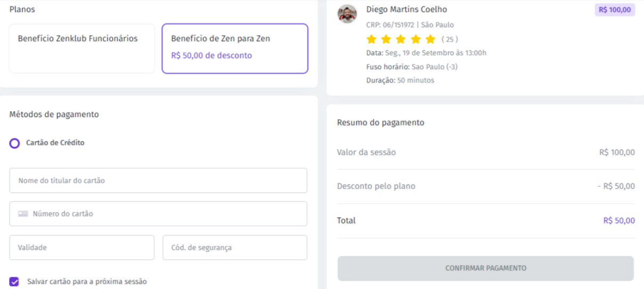Select the Cartão de Crédito radio button
The height and width of the screenshot is (289, 644).
click(x=15, y=143)
